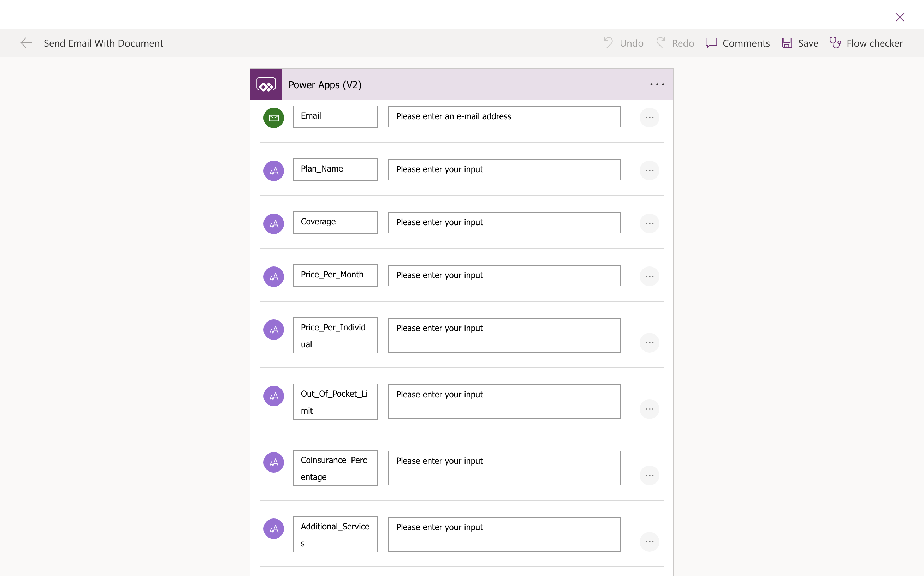Open the Send Email With Document flow title
924x576 pixels.
click(x=103, y=43)
